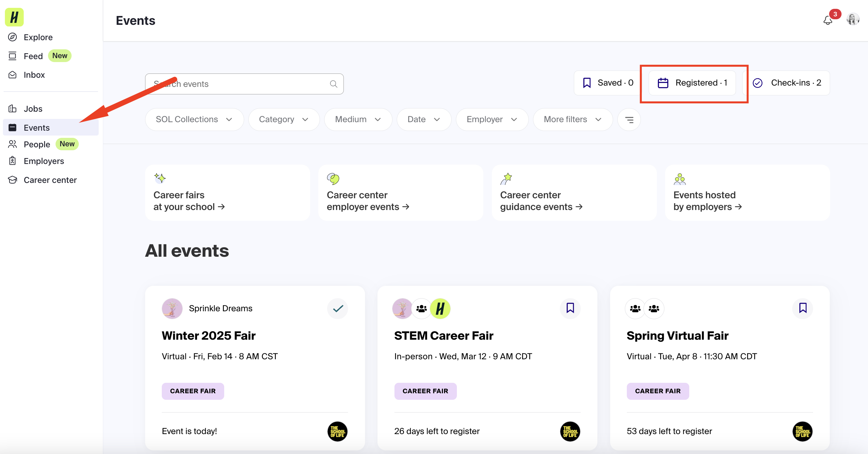Expand the More filters dropdown
868x454 pixels.
pyautogui.click(x=573, y=120)
